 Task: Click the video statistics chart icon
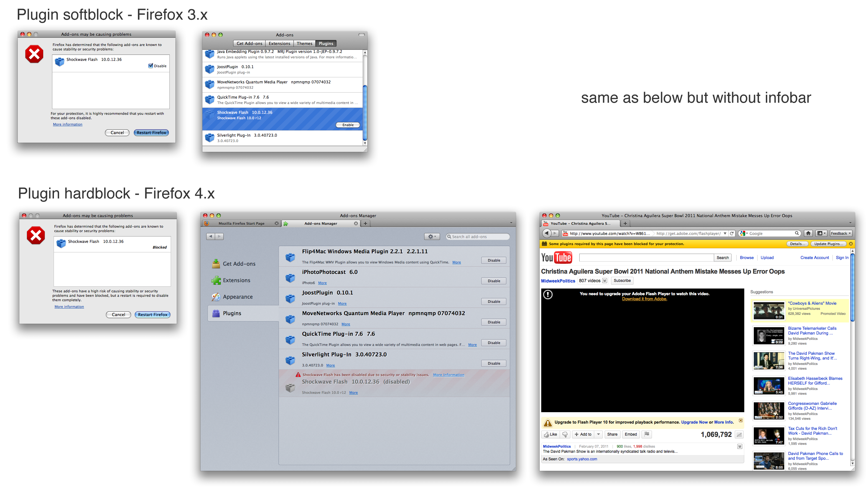click(x=739, y=434)
